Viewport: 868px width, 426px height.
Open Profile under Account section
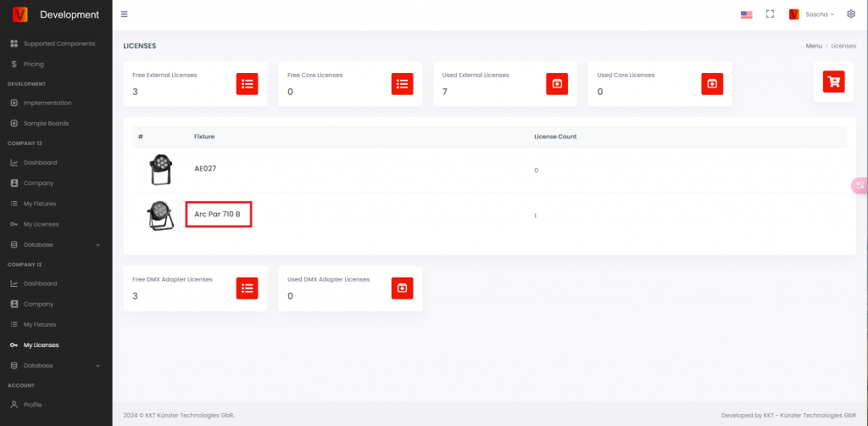coord(32,405)
